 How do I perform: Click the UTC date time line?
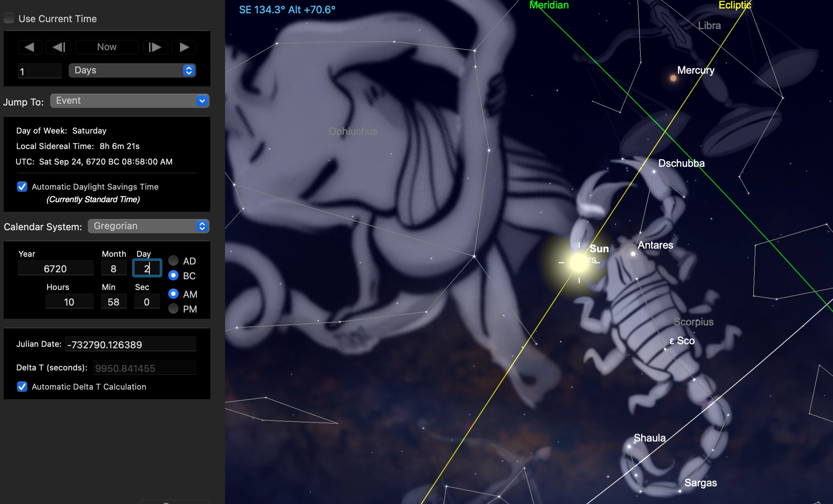pyautogui.click(x=94, y=162)
